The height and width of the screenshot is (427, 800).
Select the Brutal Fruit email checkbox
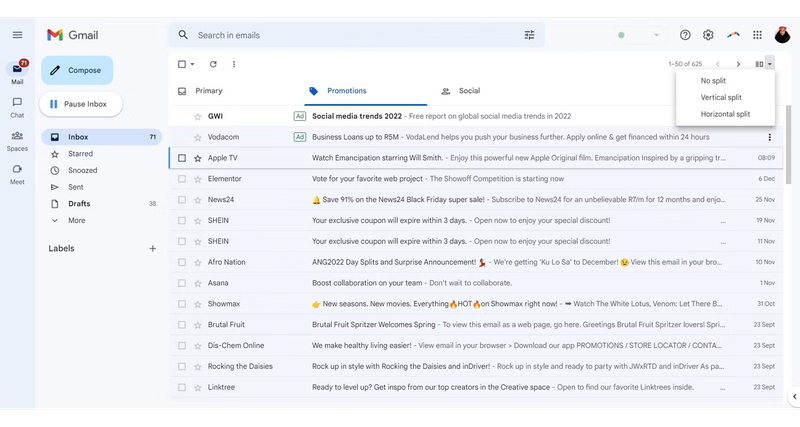[182, 325]
